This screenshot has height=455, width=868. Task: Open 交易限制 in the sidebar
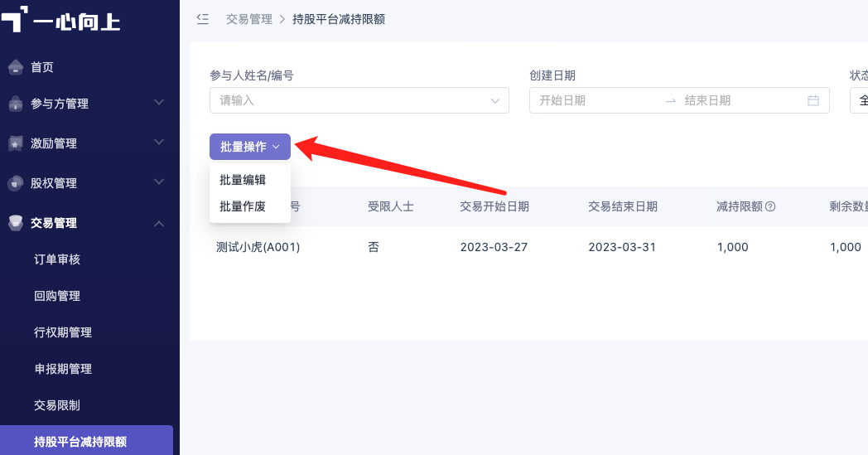point(57,405)
